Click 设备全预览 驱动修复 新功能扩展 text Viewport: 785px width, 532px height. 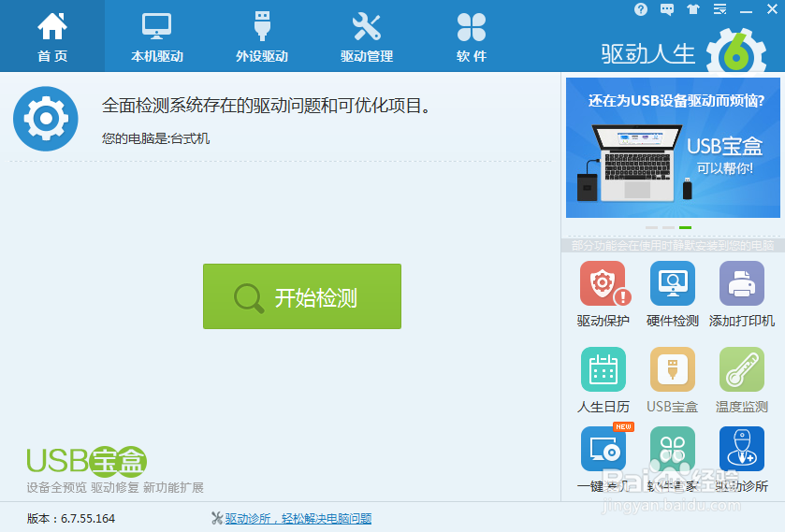115,487
